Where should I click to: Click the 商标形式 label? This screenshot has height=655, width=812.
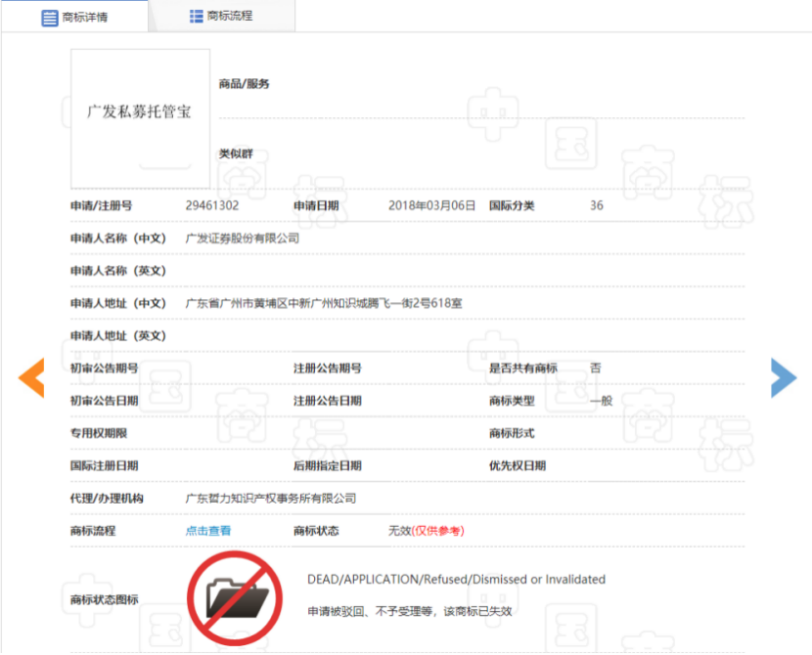(512, 433)
